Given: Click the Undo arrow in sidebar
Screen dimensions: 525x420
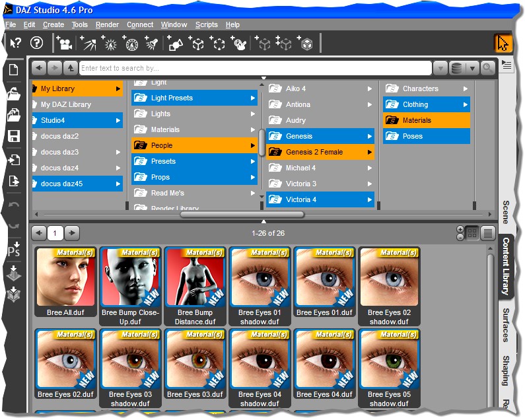Looking at the screenshot, I should click(x=14, y=204).
